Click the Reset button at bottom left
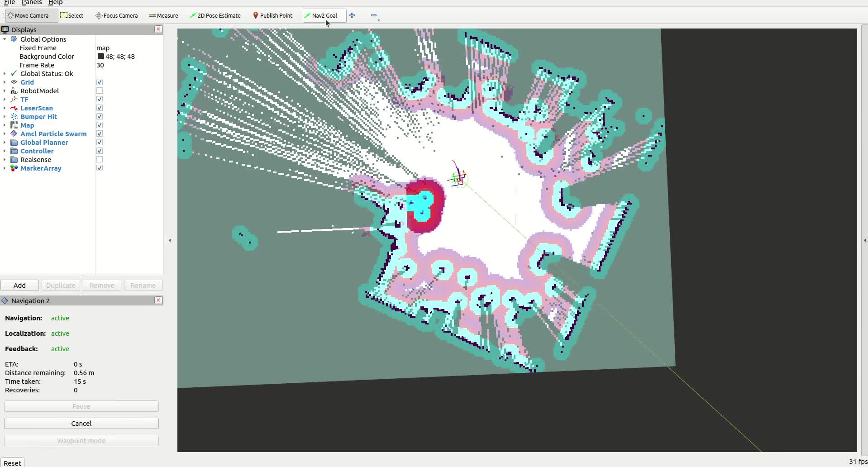The width and height of the screenshot is (868, 467). [13, 462]
